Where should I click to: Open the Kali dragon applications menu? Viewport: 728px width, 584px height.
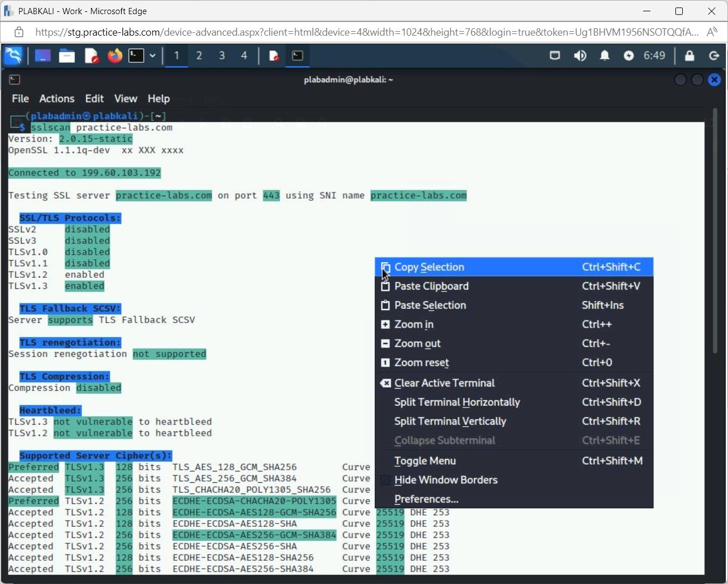pyautogui.click(x=13, y=55)
